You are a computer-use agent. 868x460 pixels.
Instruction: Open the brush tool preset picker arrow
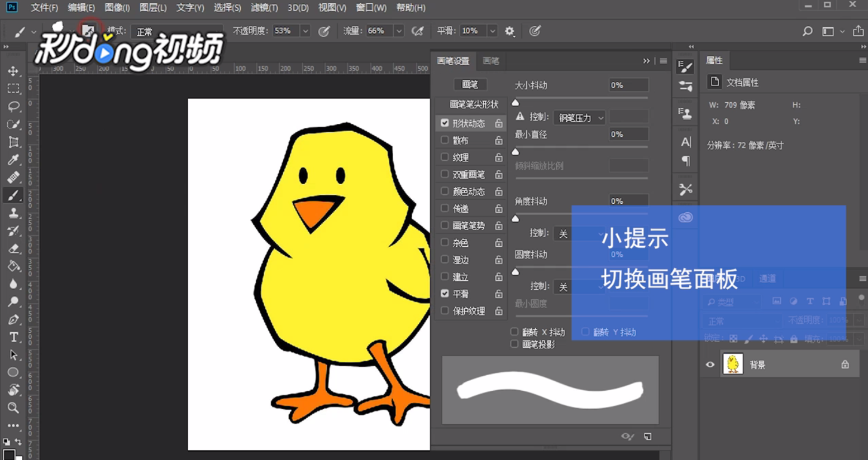point(34,32)
